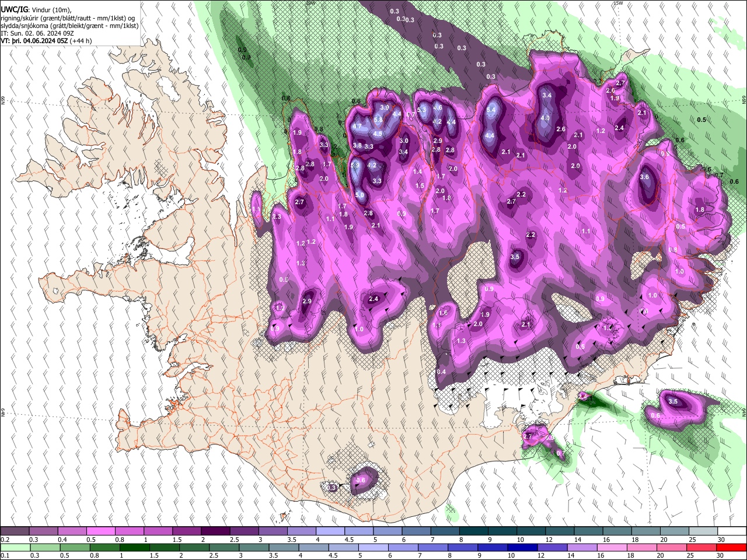Click the 5.8 precipitation value on the map
The image size is (747, 560).
378,120
